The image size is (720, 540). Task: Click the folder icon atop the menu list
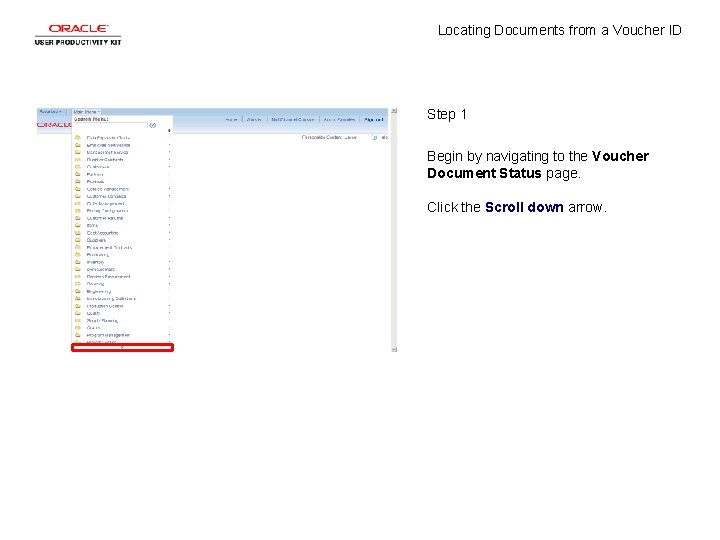(x=78, y=137)
